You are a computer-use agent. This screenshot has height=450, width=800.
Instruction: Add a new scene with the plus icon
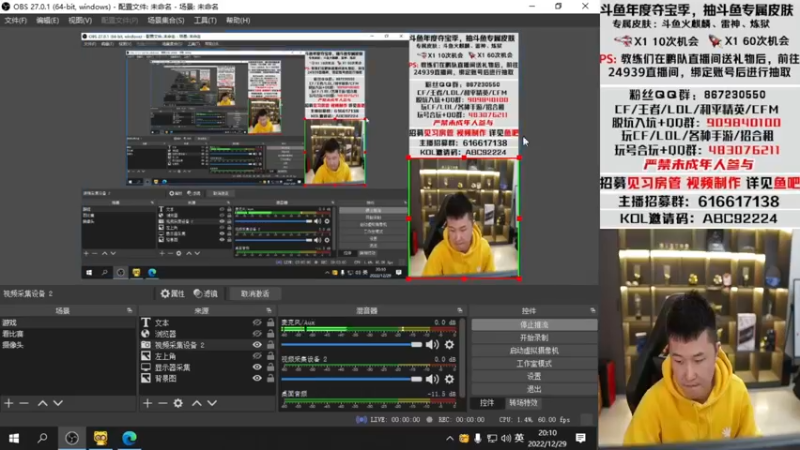point(9,403)
